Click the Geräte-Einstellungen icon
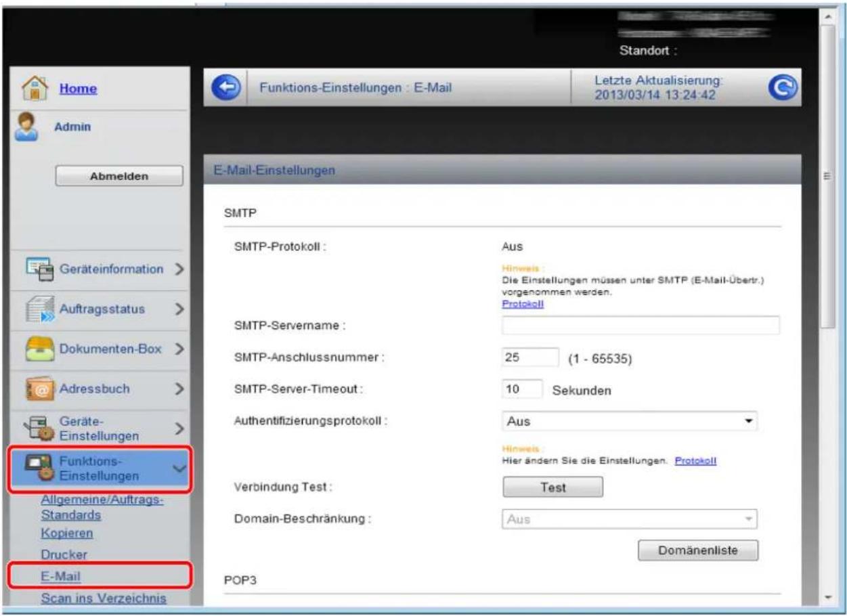847x616 pixels. pos(39,429)
